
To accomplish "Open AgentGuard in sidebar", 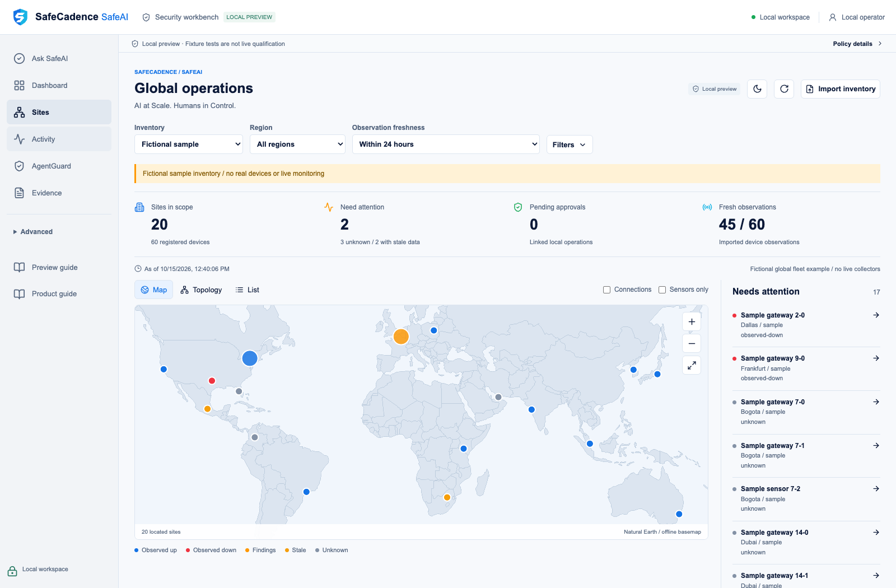I will [59, 166].
